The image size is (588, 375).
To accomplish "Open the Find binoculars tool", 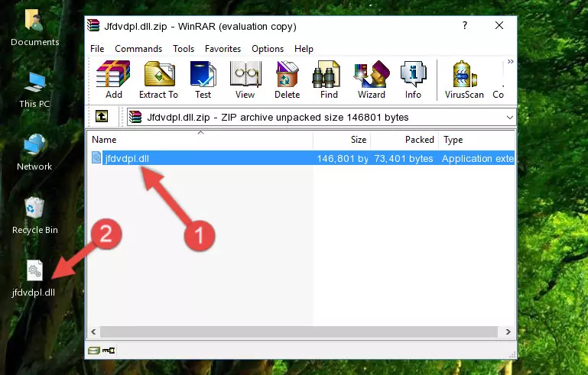I will [x=329, y=79].
